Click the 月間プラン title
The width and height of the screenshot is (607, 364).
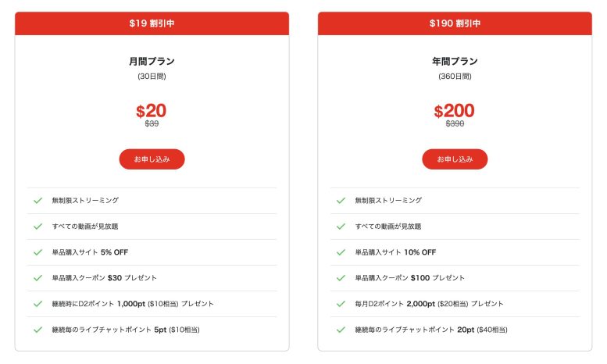click(152, 62)
